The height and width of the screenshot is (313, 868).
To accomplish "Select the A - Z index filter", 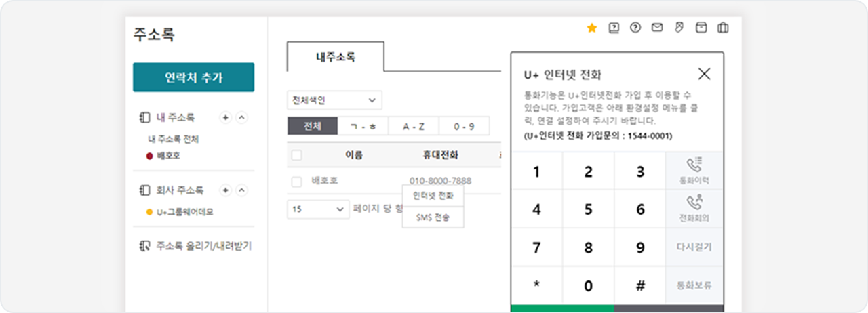I will pos(414,126).
